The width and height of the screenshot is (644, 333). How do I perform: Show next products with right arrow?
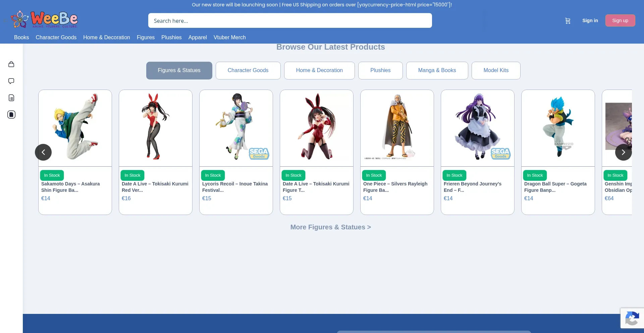point(624,152)
